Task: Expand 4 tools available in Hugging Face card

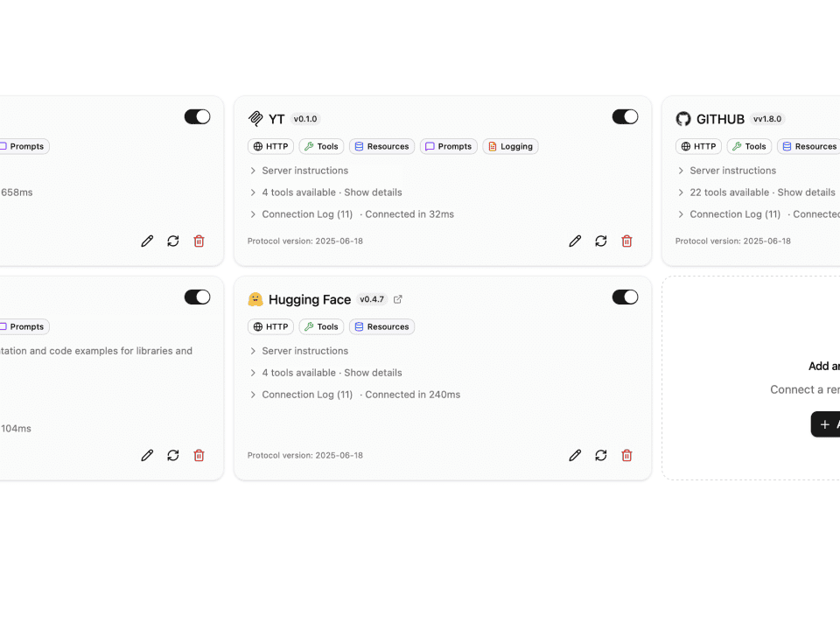Action: click(x=325, y=373)
